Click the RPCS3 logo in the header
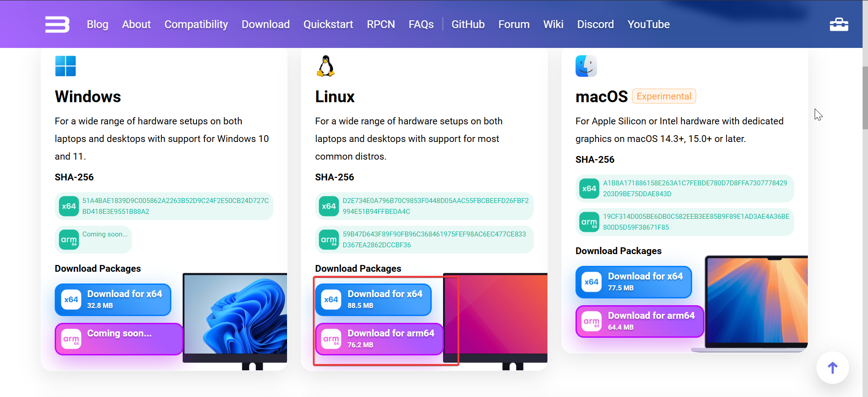This screenshot has height=397, width=868. 57,24
